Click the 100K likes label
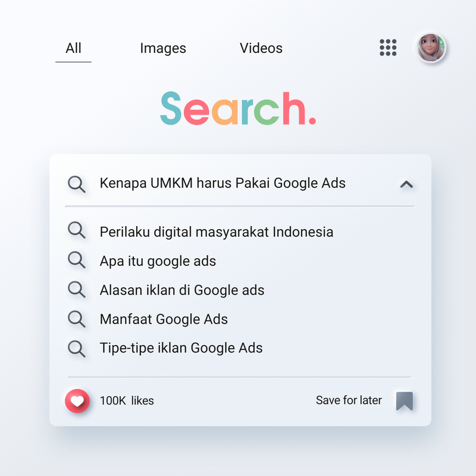This screenshot has width=476, height=476. tap(127, 400)
